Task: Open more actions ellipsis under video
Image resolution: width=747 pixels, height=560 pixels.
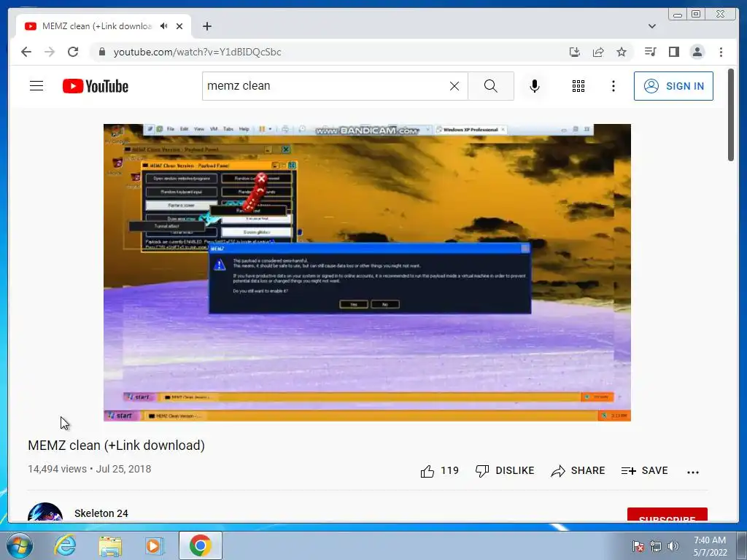Action: (693, 472)
